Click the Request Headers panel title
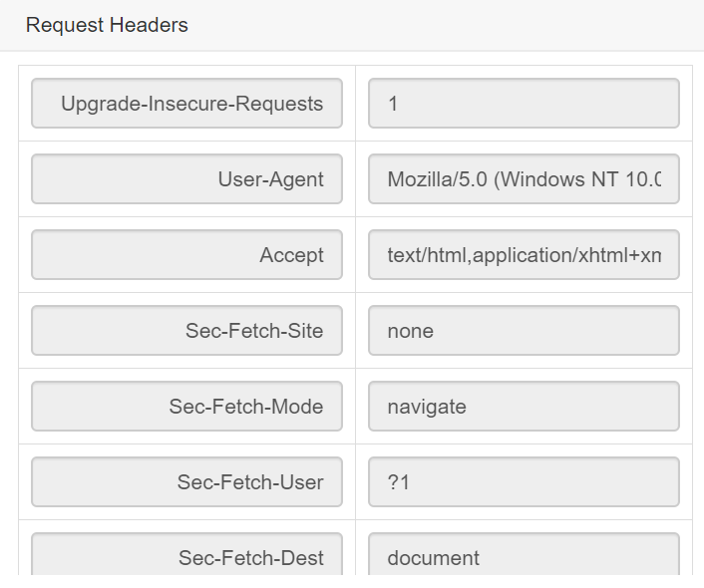The height and width of the screenshot is (588, 704). (x=107, y=25)
